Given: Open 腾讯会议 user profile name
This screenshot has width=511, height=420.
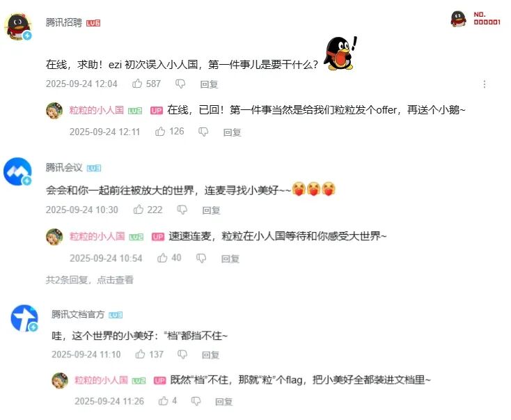Looking at the screenshot, I should click(x=64, y=168).
